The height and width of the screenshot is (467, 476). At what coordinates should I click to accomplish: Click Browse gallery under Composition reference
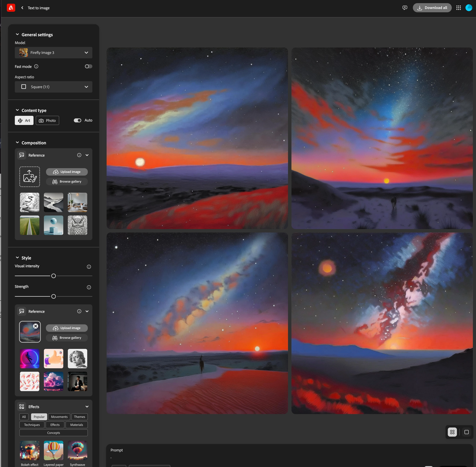pos(67,181)
